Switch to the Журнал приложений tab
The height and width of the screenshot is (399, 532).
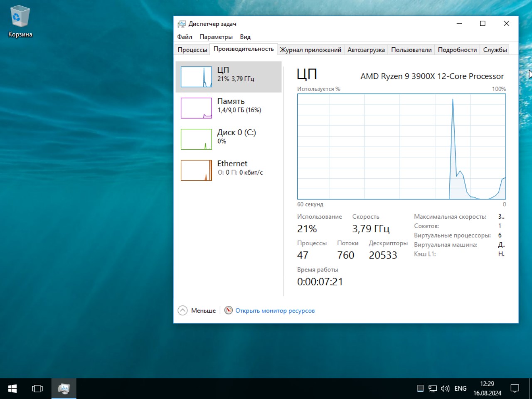tap(310, 50)
